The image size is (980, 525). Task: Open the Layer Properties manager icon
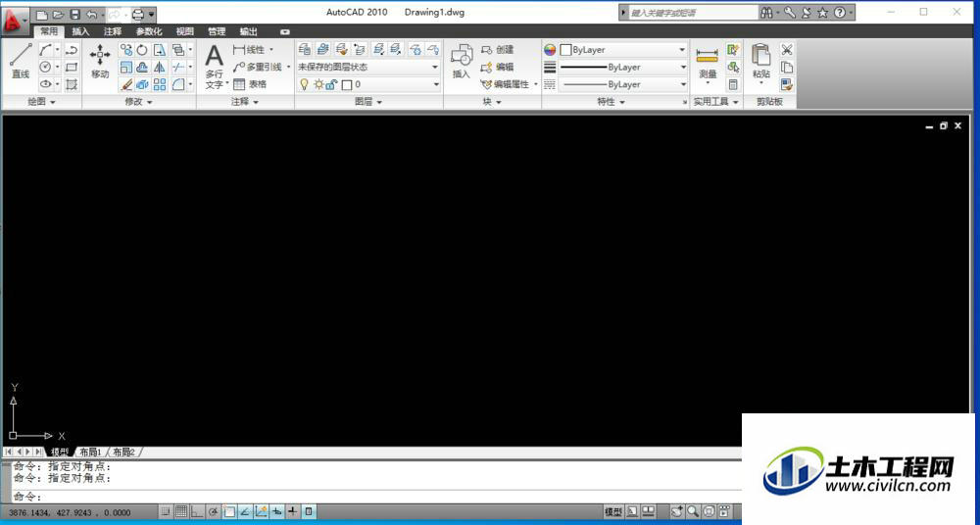point(305,49)
